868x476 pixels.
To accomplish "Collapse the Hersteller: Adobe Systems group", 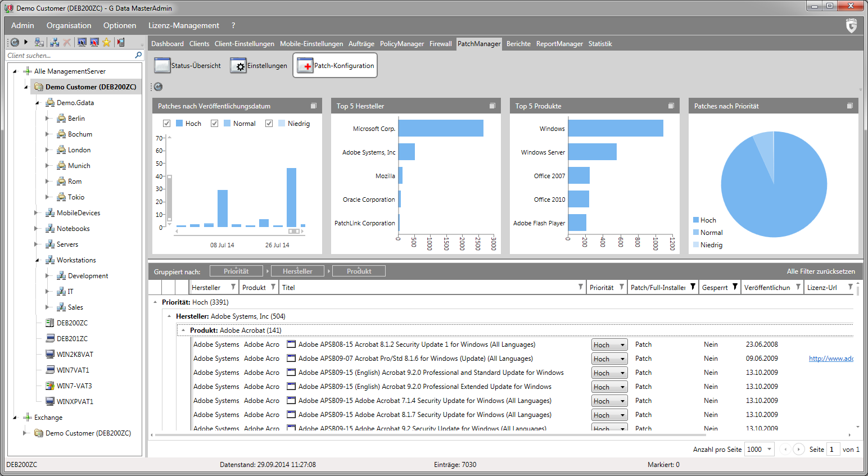I will (x=169, y=316).
